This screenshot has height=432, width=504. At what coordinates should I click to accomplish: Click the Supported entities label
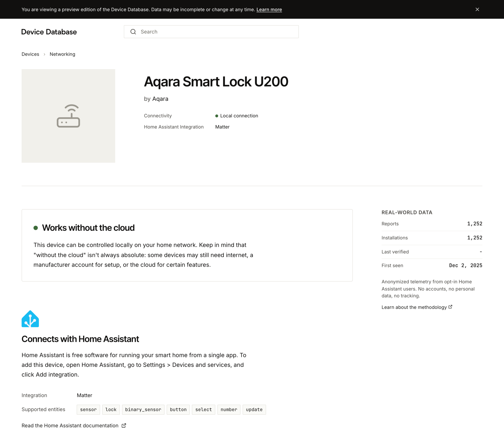tap(43, 409)
